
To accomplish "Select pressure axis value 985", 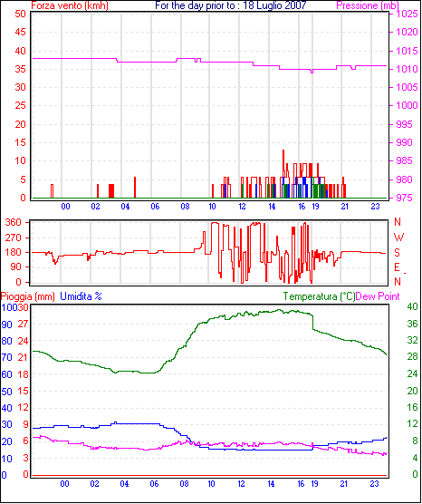I will click(405, 161).
